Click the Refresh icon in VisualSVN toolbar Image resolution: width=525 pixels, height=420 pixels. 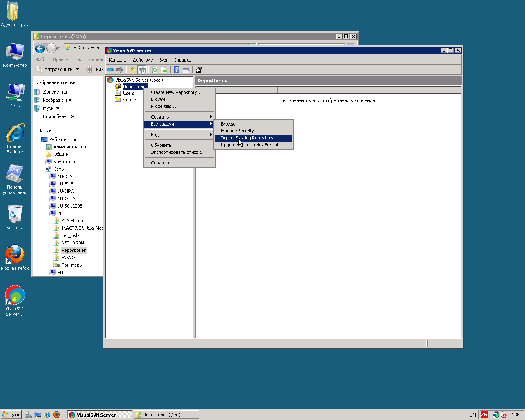[155, 70]
